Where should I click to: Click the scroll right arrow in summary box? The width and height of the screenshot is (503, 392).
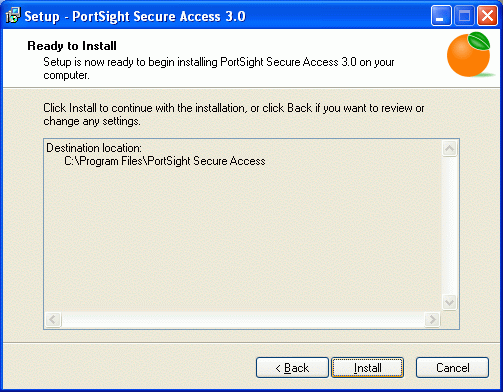[x=432, y=320]
